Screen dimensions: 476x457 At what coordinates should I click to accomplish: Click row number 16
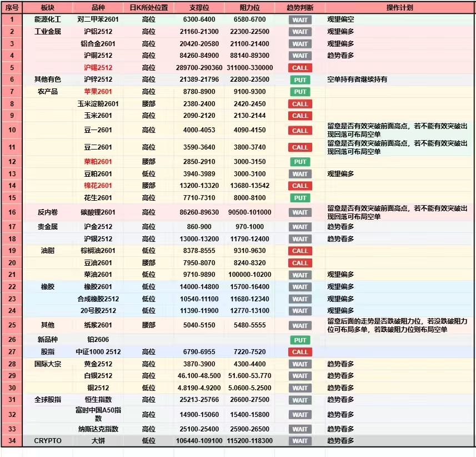(x=12, y=212)
